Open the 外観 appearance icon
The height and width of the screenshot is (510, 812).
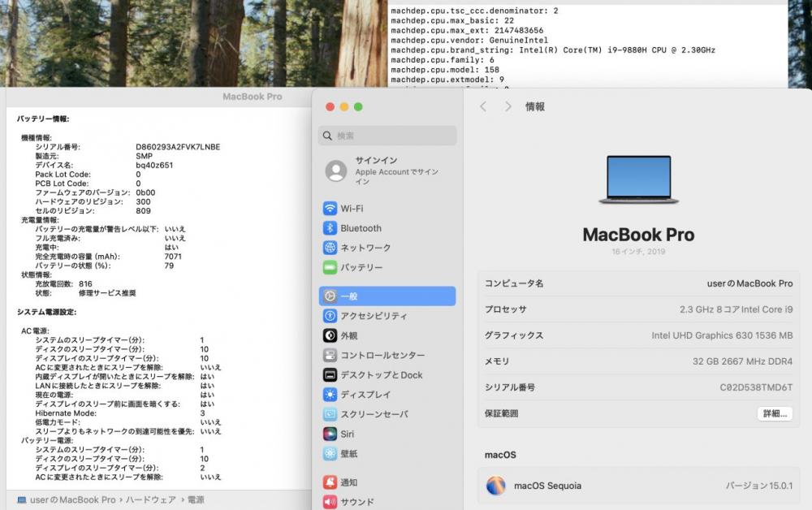coord(330,335)
